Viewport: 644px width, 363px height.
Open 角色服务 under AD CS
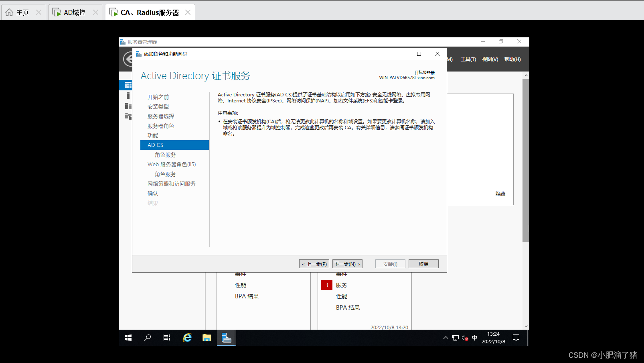click(165, 155)
